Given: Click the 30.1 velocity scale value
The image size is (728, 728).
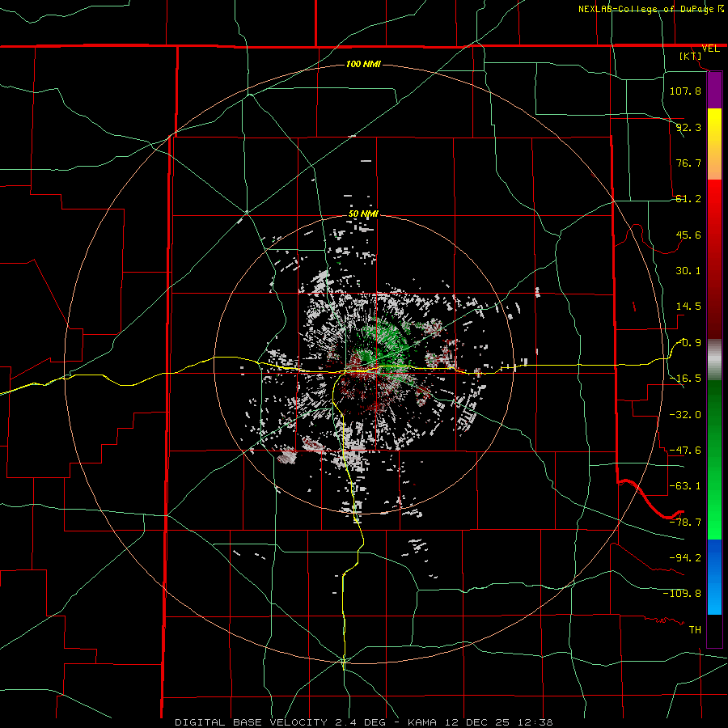Looking at the screenshot, I should pos(688,271).
